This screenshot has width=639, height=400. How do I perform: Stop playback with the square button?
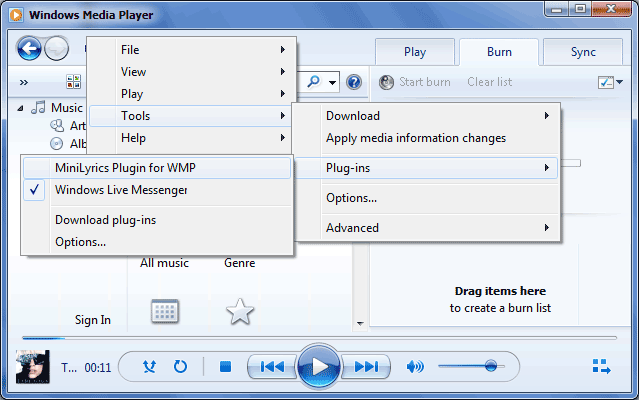tap(225, 367)
